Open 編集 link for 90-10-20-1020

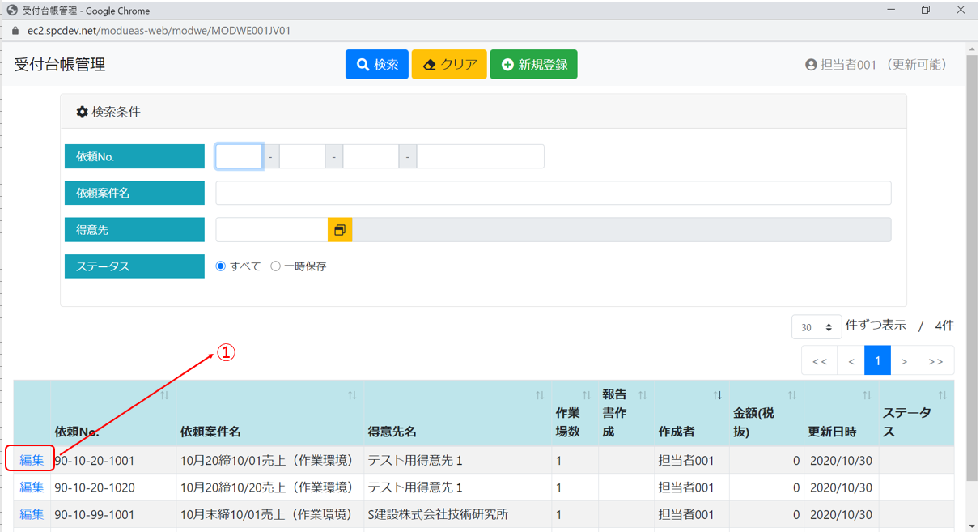point(32,487)
